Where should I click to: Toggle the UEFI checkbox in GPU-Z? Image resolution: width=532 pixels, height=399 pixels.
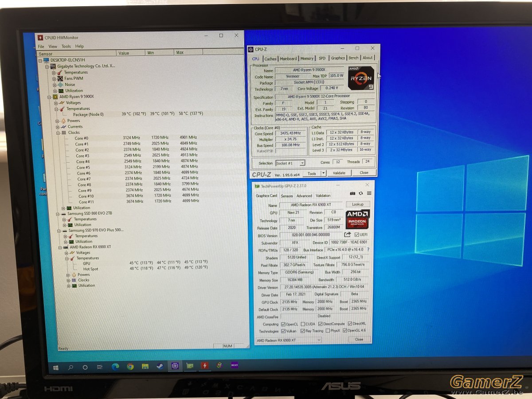point(357,235)
